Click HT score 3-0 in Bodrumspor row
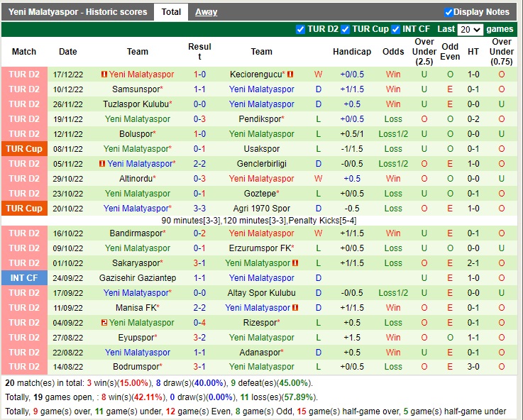 [x=473, y=367]
